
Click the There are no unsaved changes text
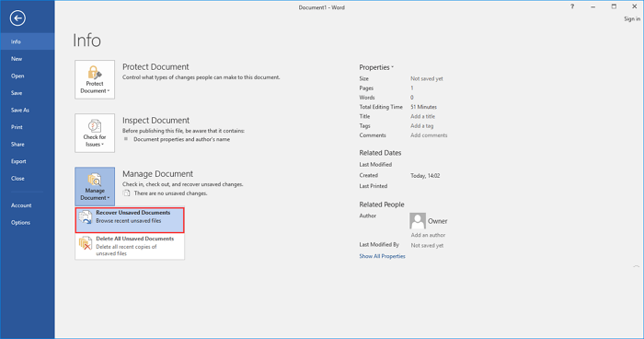pyautogui.click(x=170, y=193)
